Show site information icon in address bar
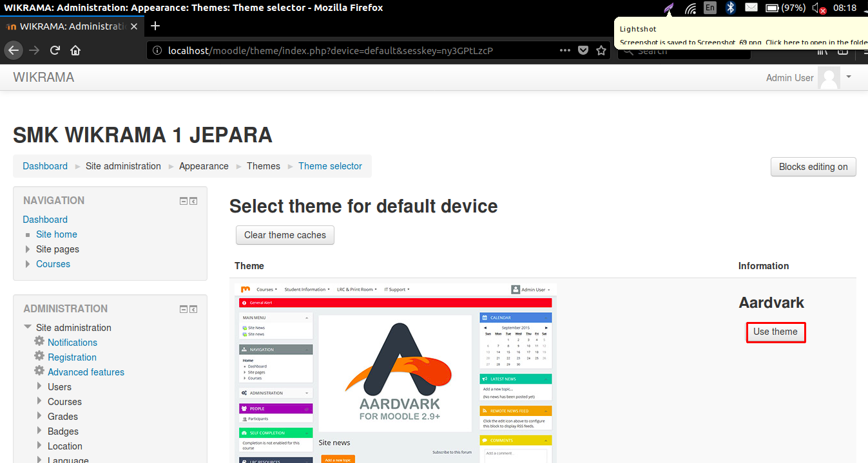This screenshot has width=868, height=463. (157, 50)
